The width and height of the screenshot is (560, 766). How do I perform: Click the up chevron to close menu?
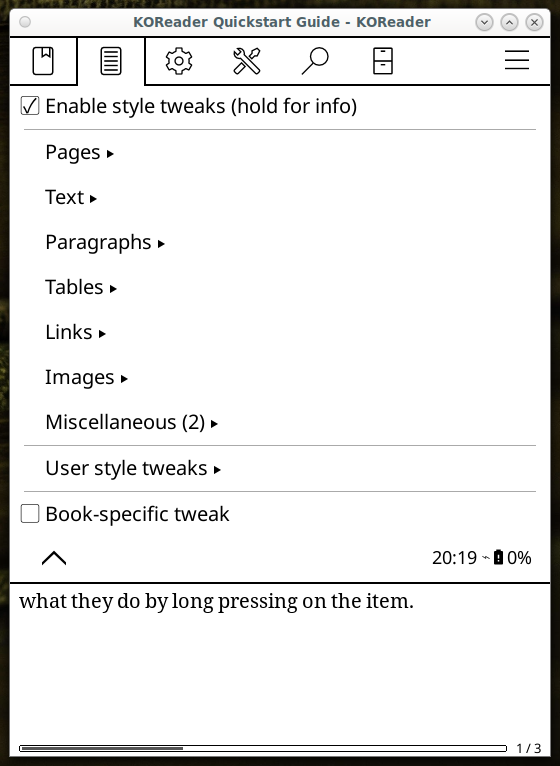coord(54,557)
